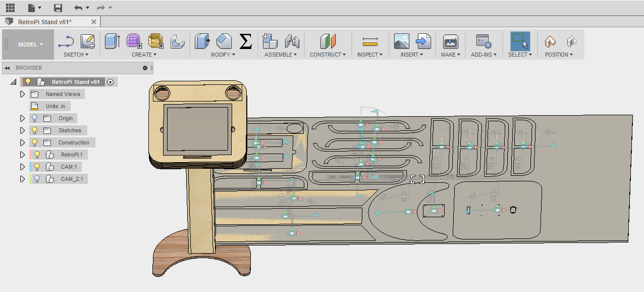
Task: Select the Extrude tool
Action: 112,40
